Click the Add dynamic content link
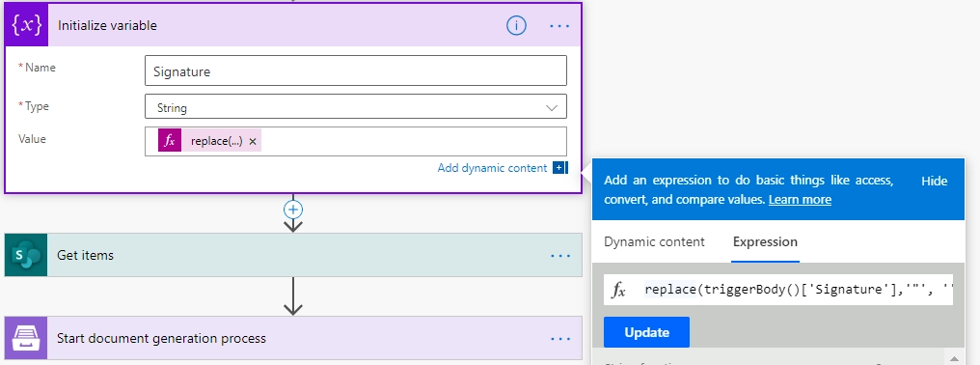The image size is (980, 365). tap(492, 168)
